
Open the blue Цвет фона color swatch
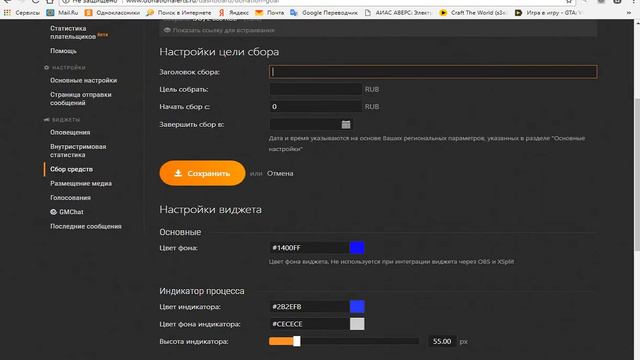point(357,248)
